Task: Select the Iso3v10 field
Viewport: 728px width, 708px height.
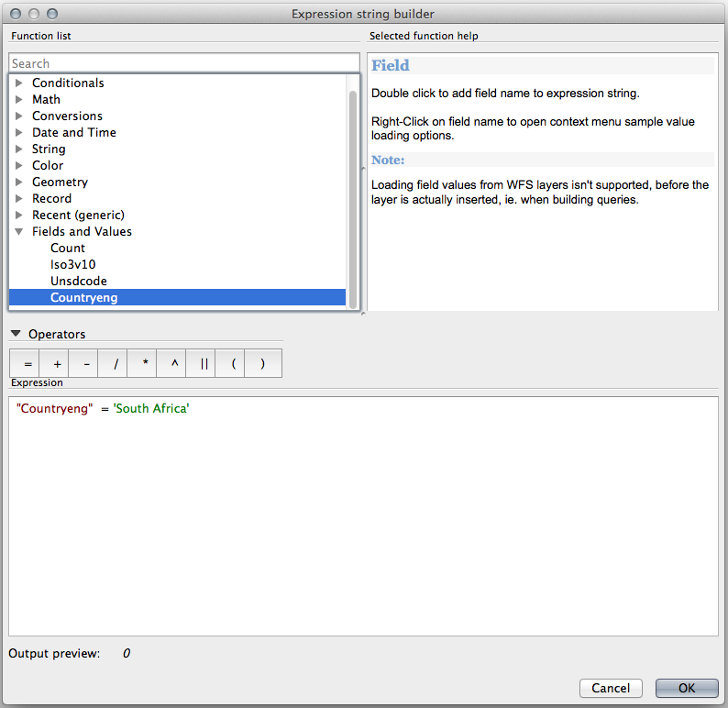Action: pos(73,265)
